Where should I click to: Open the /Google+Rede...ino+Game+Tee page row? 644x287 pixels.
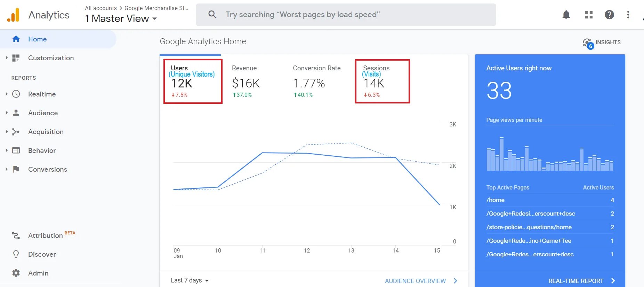(550, 241)
